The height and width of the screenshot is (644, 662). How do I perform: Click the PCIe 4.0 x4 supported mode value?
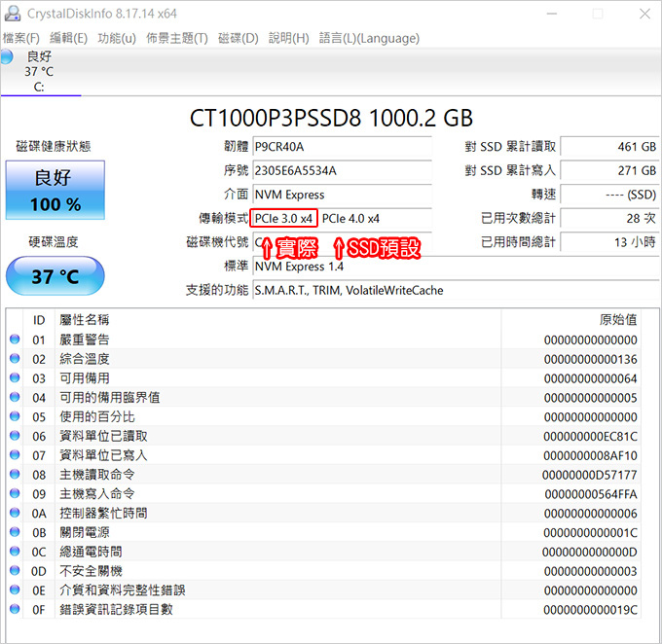(x=350, y=219)
